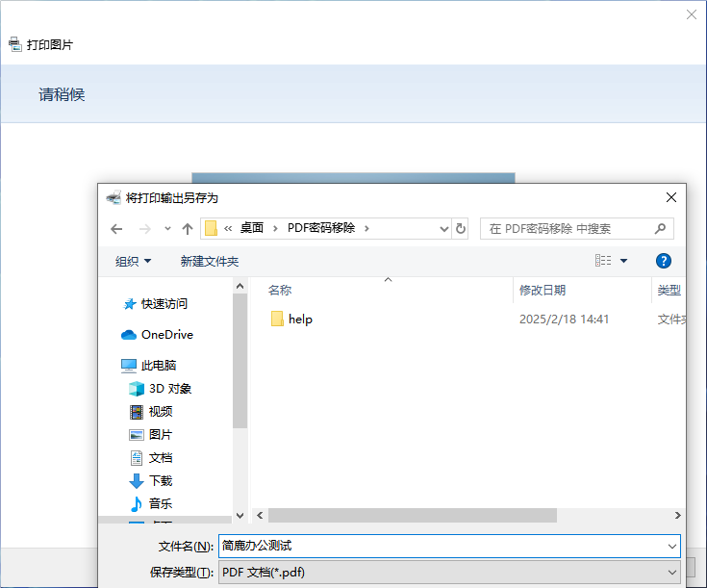Open help with the question mark icon
This screenshot has height=588, width=707.
click(664, 261)
